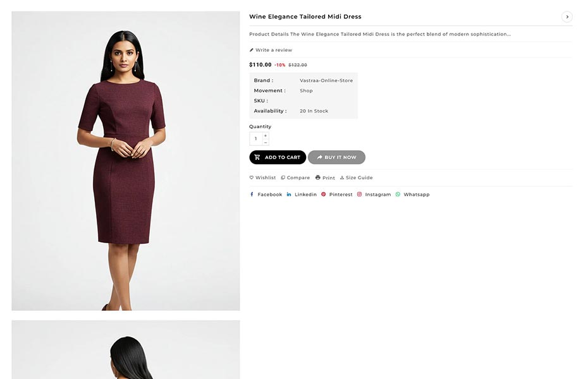The width and height of the screenshot is (588, 379).
Task: Share via the Whatsapp icon
Action: pos(398,195)
